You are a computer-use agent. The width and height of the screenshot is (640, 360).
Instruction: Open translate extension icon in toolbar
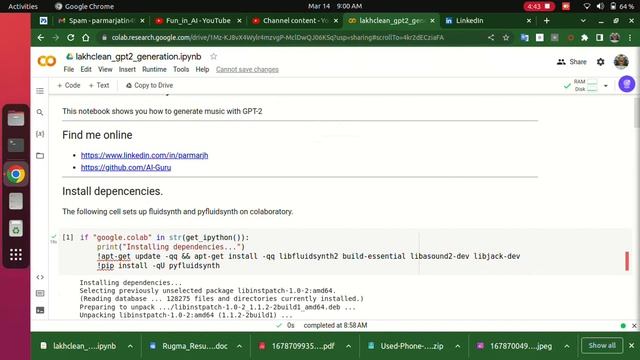pos(525,38)
